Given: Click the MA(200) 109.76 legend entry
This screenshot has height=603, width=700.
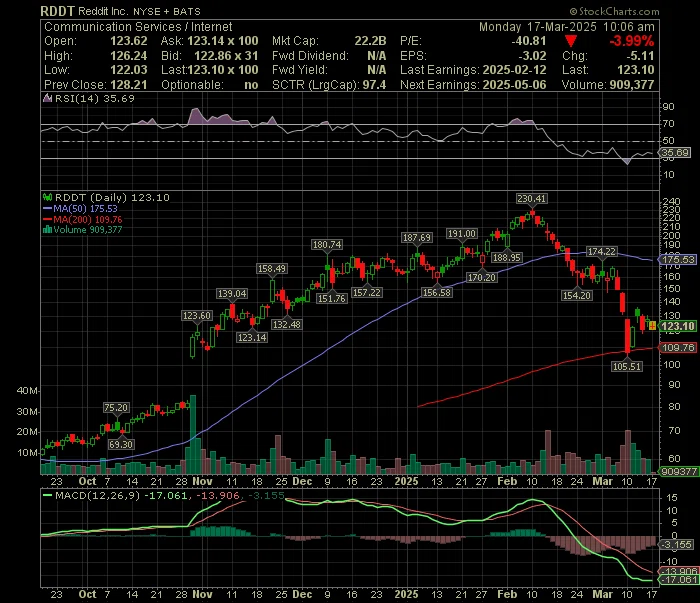Looking at the screenshot, I should point(83,220).
